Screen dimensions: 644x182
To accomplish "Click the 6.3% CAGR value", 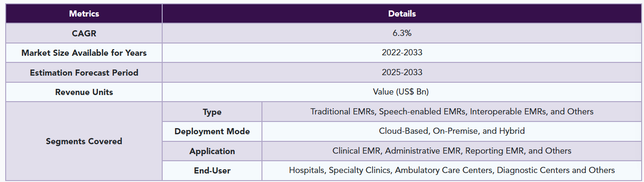I will (402, 33).
